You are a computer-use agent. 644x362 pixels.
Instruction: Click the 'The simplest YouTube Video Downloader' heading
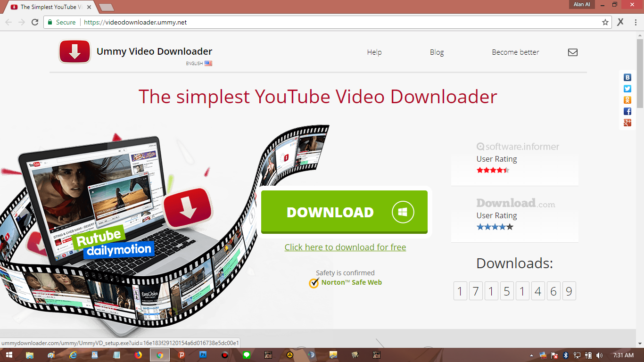318,97
